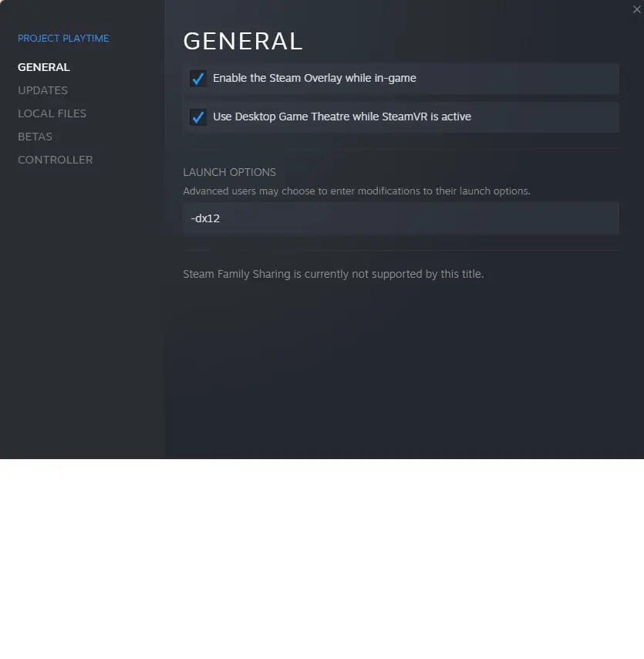Click the -dx12 text in launch options
Image resolution: width=644 pixels, height=659 pixels.
coord(205,218)
